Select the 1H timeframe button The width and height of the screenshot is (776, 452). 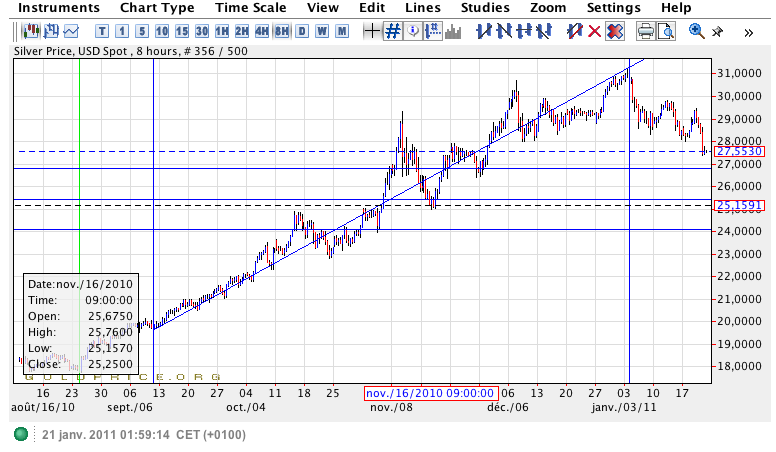(221, 31)
